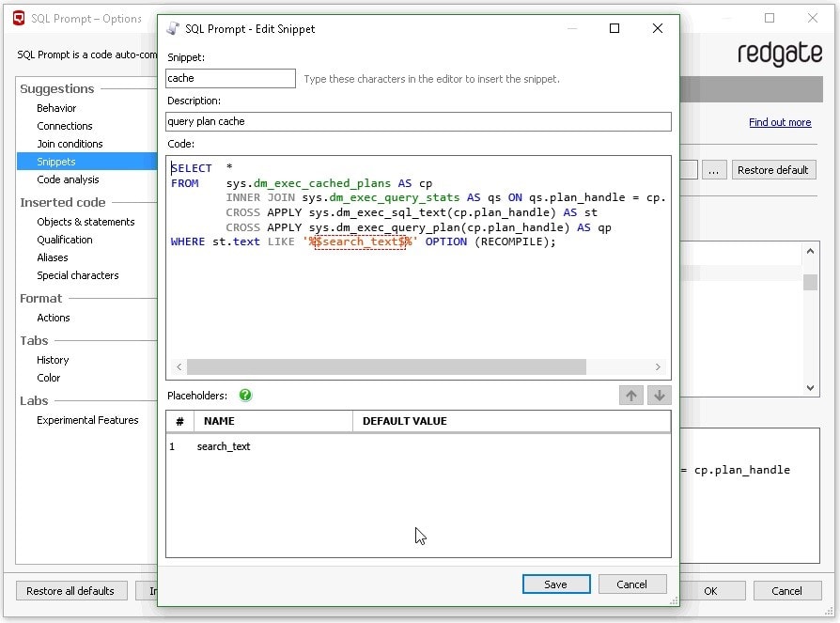The width and height of the screenshot is (840, 623).
Task: Click Cancel in the Options window
Action: tap(787, 591)
